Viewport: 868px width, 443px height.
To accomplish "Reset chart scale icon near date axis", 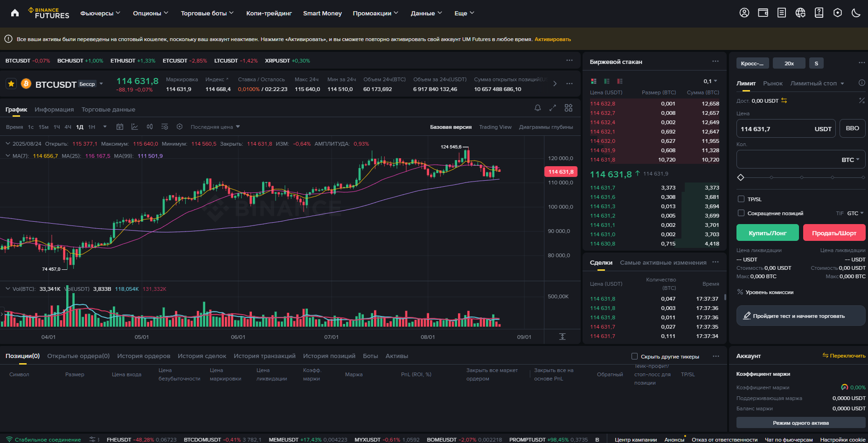I will 562,337.
